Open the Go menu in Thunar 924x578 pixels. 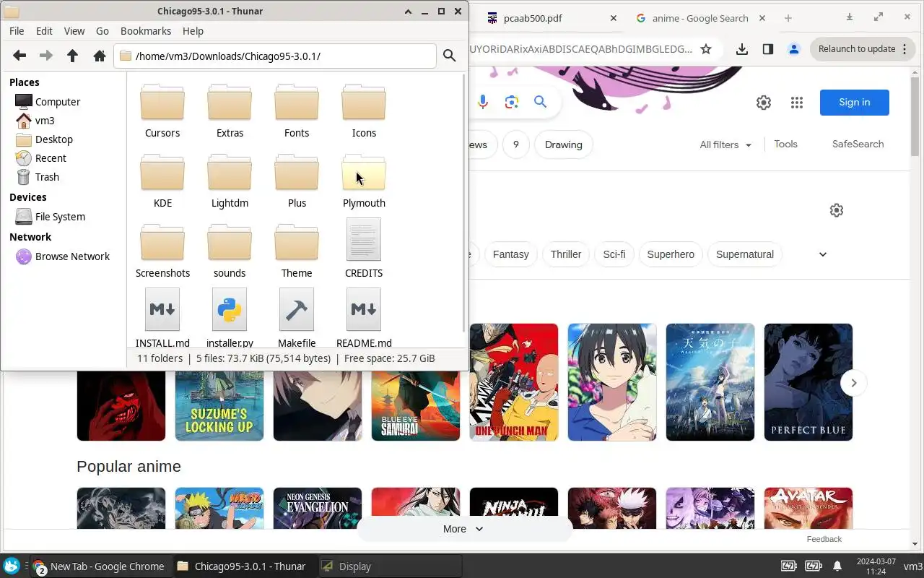(x=103, y=31)
